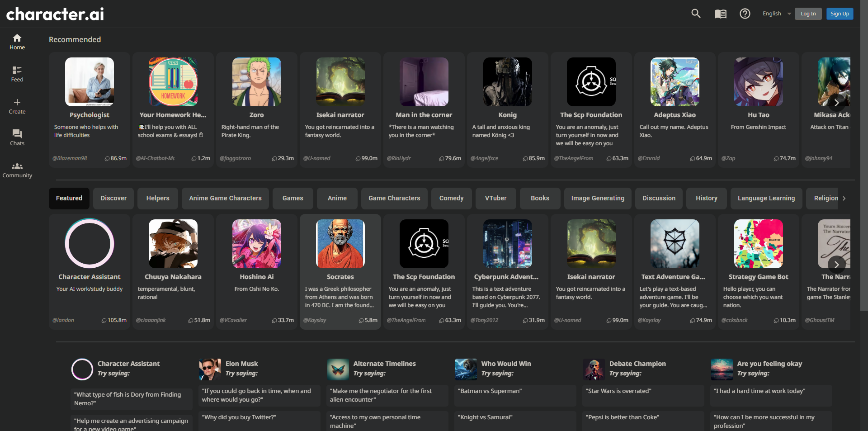The width and height of the screenshot is (868, 431).
Task: Open Elon Musk avatar in suggestions
Action: point(210,369)
